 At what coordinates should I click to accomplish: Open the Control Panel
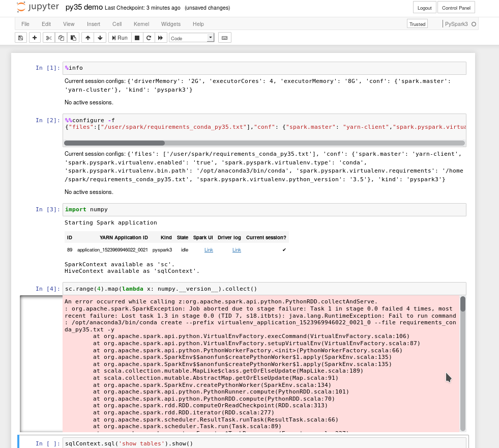tap(456, 8)
